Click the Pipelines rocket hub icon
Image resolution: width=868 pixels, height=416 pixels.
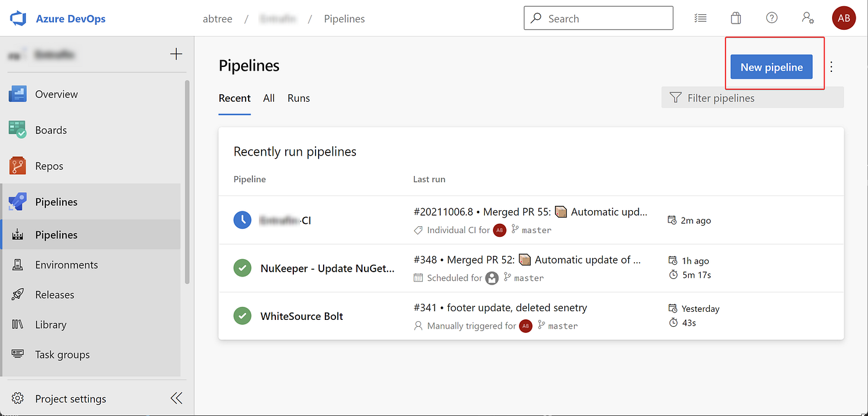[x=17, y=202]
